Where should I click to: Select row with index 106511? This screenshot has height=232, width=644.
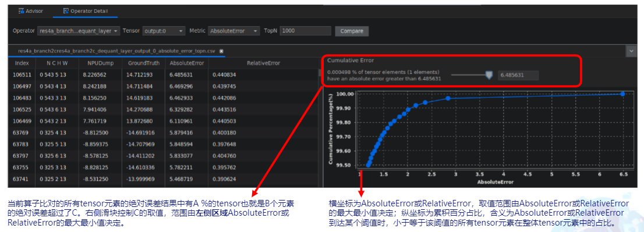point(163,75)
